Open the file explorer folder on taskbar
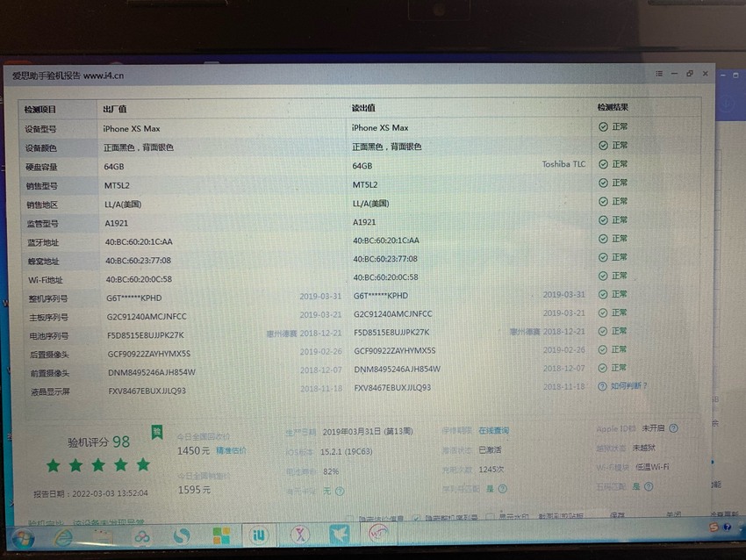The image size is (746, 560). [103, 536]
